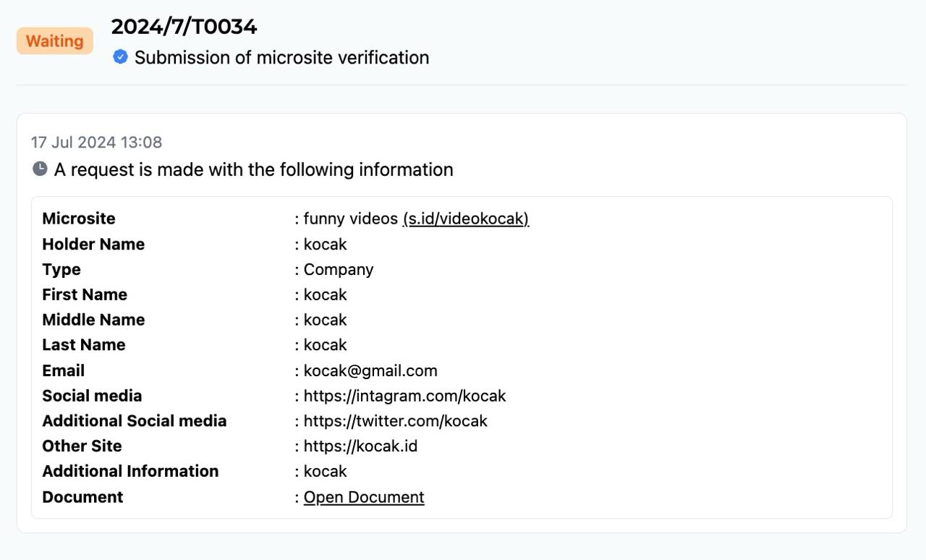Click the Holder Name label
926x560 pixels.
pos(93,244)
